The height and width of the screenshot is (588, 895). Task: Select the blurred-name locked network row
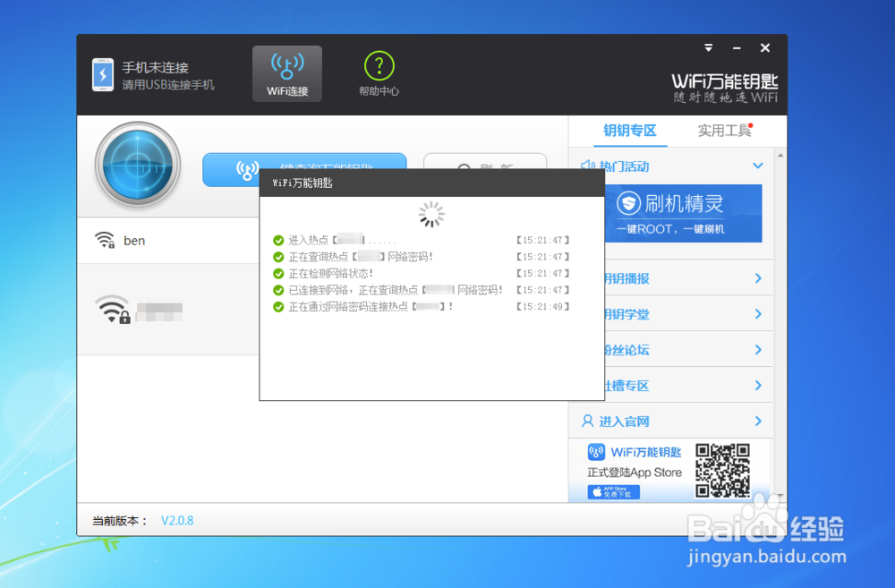tap(168, 310)
